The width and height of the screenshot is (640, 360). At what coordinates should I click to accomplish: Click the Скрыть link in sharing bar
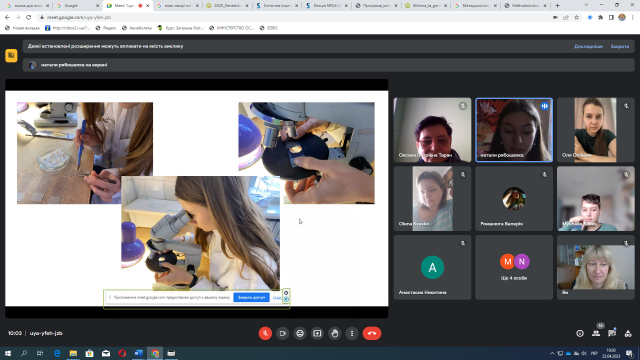(x=277, y=298)
